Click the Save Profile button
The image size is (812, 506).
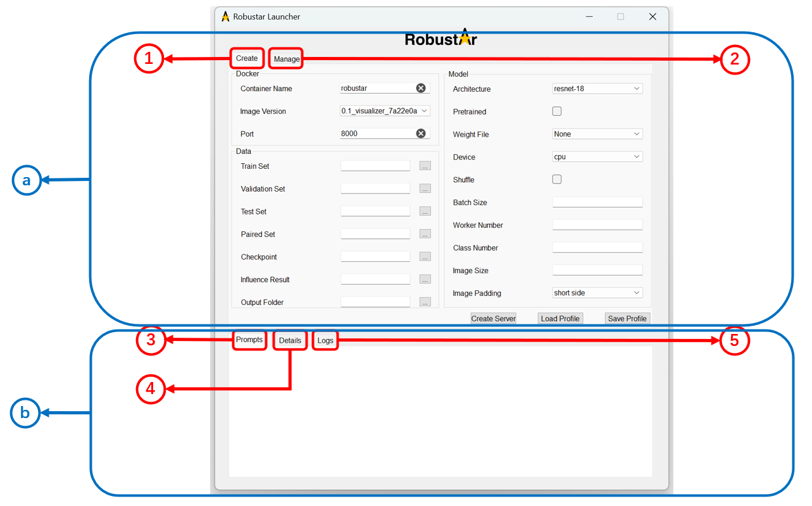point(627,318)
